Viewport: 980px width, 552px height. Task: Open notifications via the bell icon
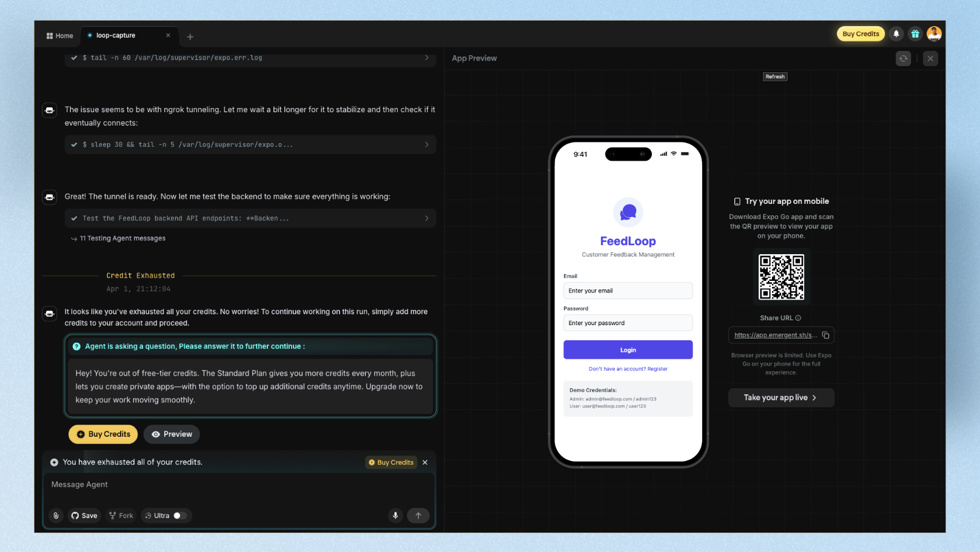click(x=896, y=33)
